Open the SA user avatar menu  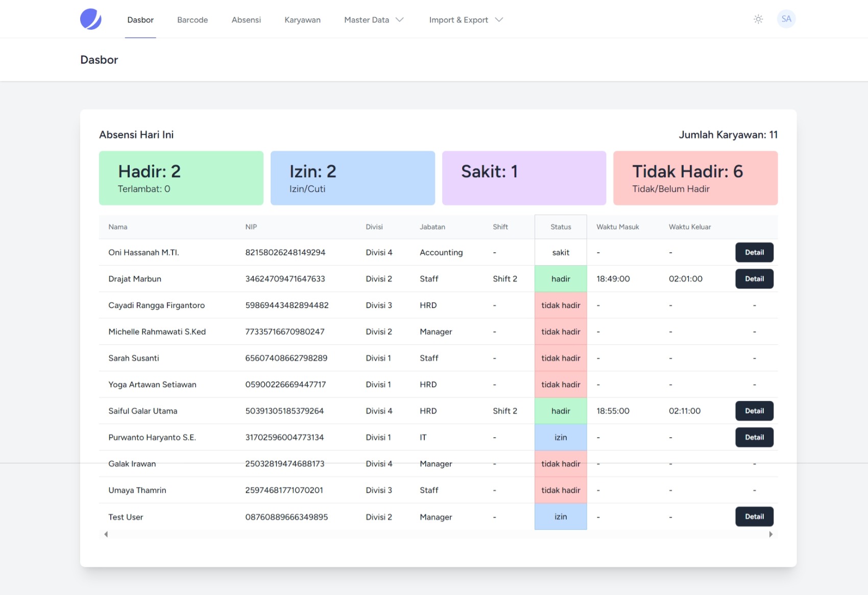786,19
